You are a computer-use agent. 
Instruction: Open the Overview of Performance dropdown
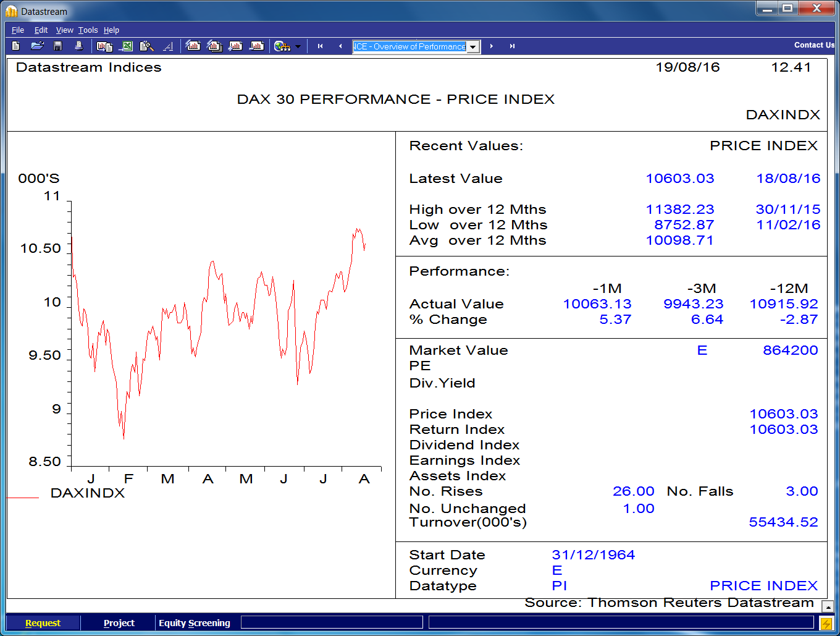(x=473, y=47)
